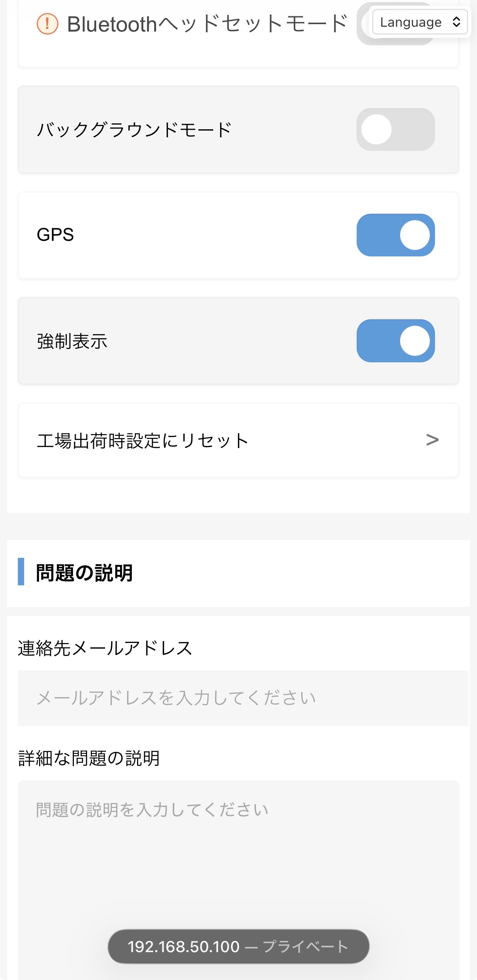This screenshot has width=477, height=980.
Task: Click the blue accent bar beside 問題の説明
Action: (21, 572)
